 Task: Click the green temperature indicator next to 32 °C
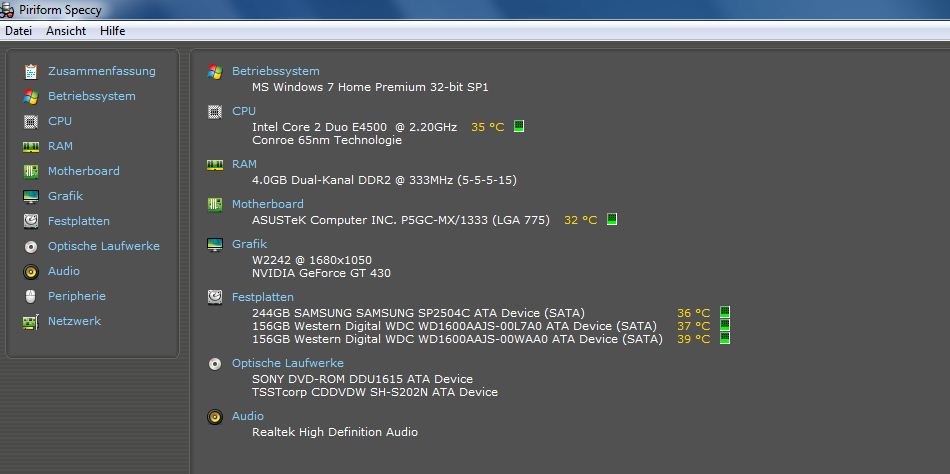point(612,219)
